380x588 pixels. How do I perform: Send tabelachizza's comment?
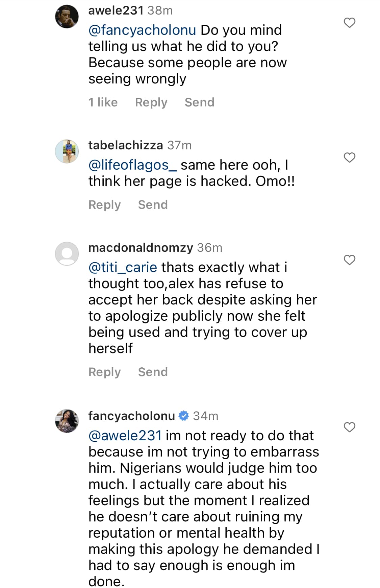point(153,205)
